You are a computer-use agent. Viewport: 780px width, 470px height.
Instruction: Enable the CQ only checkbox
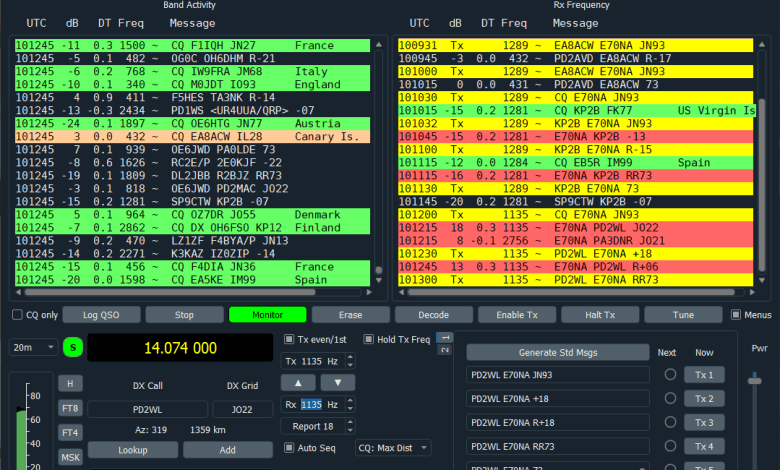coord(17,315)
